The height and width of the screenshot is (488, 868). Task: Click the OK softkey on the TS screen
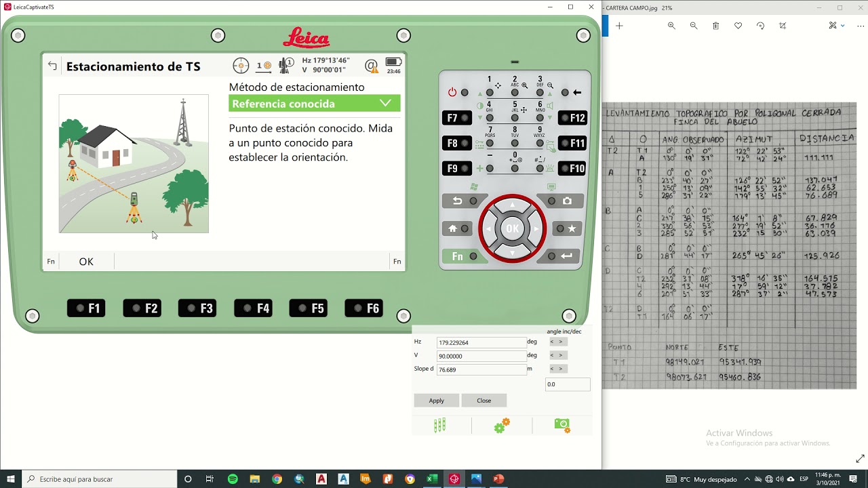[x=86, y=262]
